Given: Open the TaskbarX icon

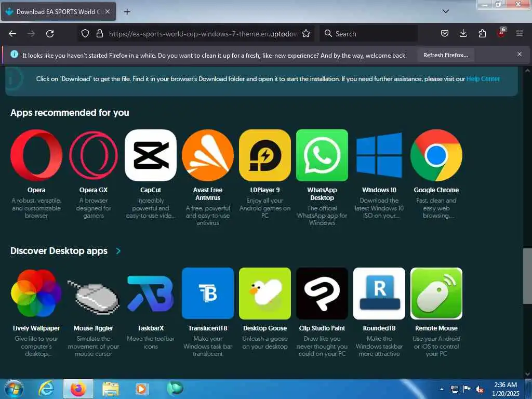Looking at the screenshot, I should (x=151, y=293).
